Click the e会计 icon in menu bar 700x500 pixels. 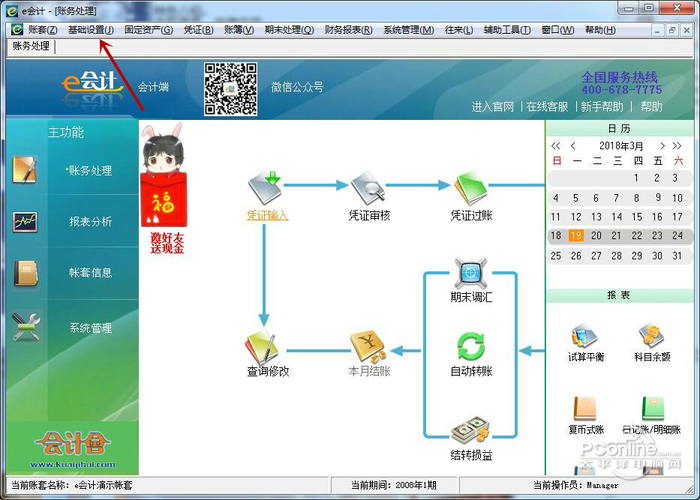(17, 30)
